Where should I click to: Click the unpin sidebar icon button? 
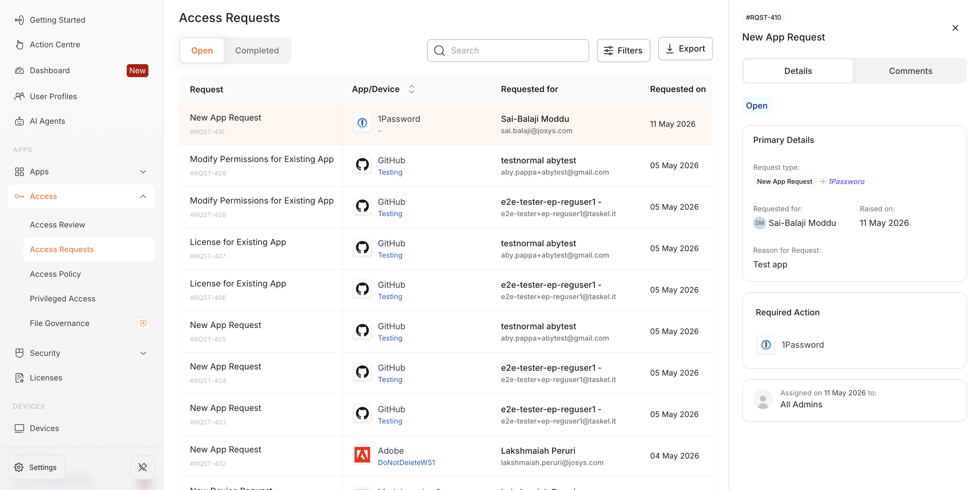point(143,467)
